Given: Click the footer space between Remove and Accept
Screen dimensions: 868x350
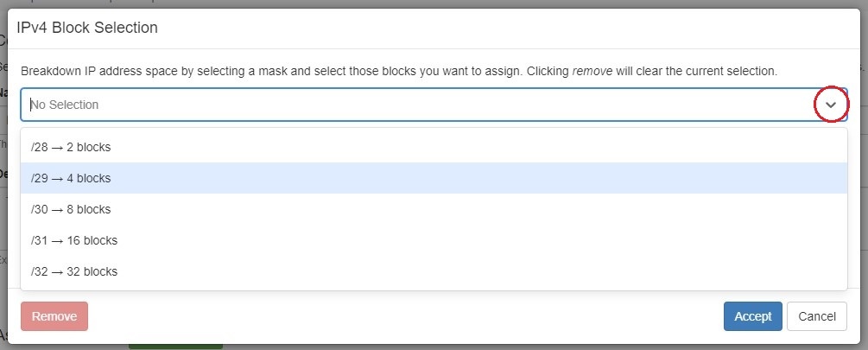Looking at the screenshot, I should [404, 316].
